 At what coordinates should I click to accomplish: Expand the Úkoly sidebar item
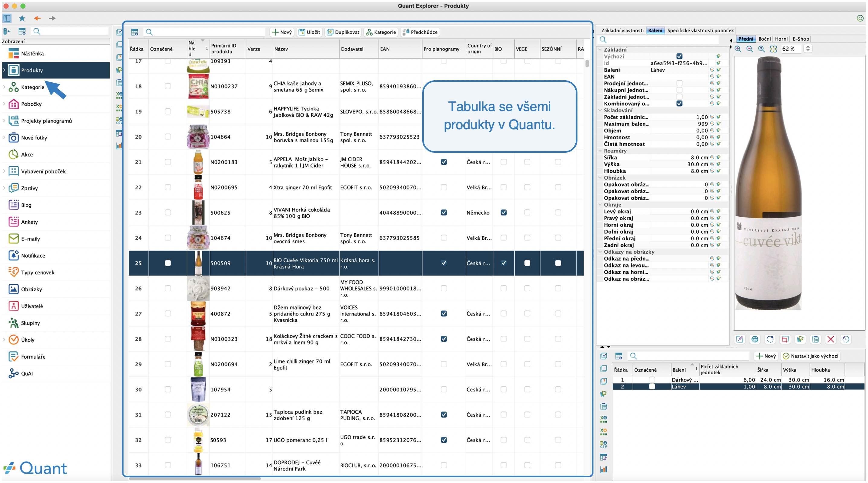point(4,340)
